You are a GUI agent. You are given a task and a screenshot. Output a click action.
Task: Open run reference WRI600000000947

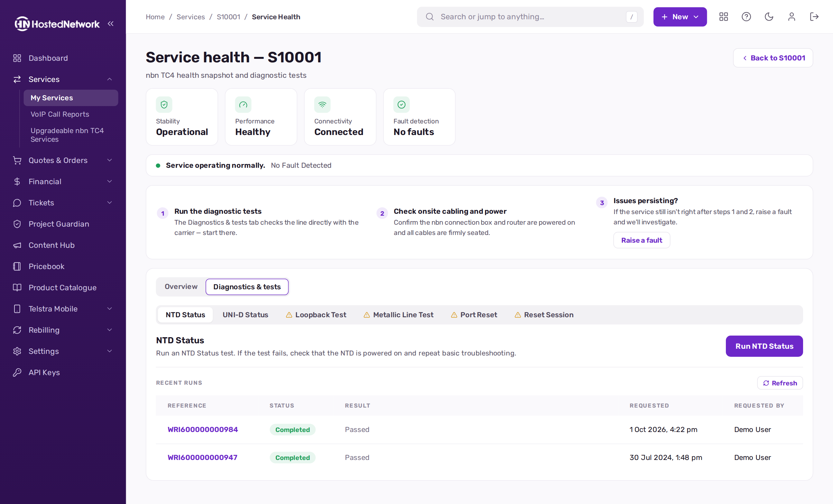202,458
